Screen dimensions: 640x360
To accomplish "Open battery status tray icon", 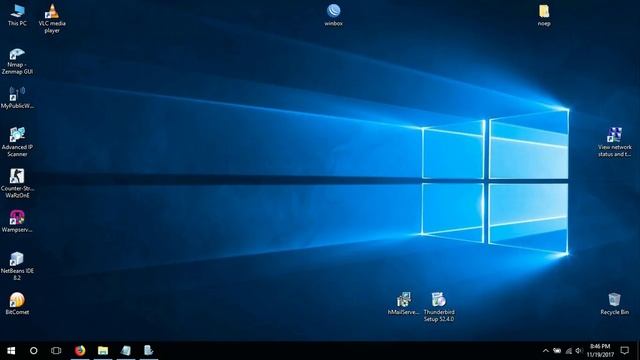I will 557,351.
